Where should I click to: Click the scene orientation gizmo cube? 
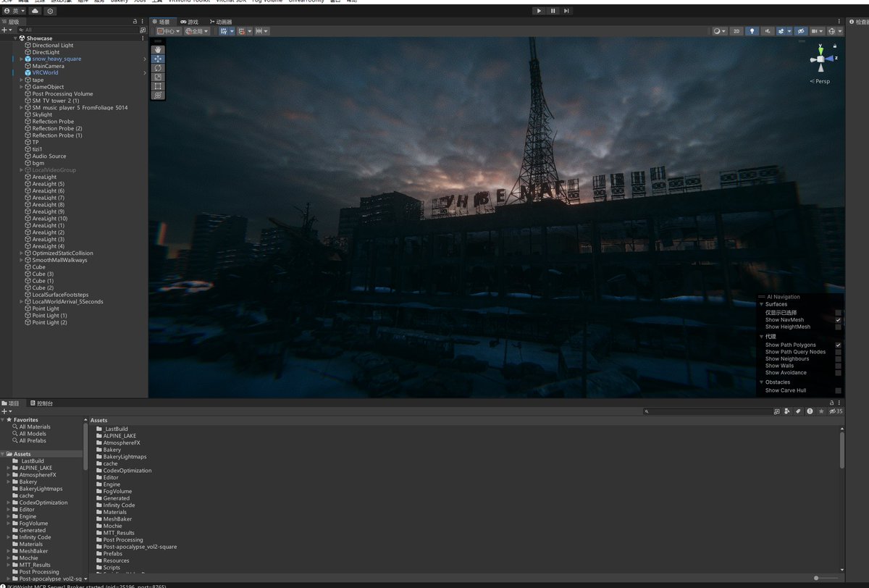pyautogui.click(x=820, y=58)
